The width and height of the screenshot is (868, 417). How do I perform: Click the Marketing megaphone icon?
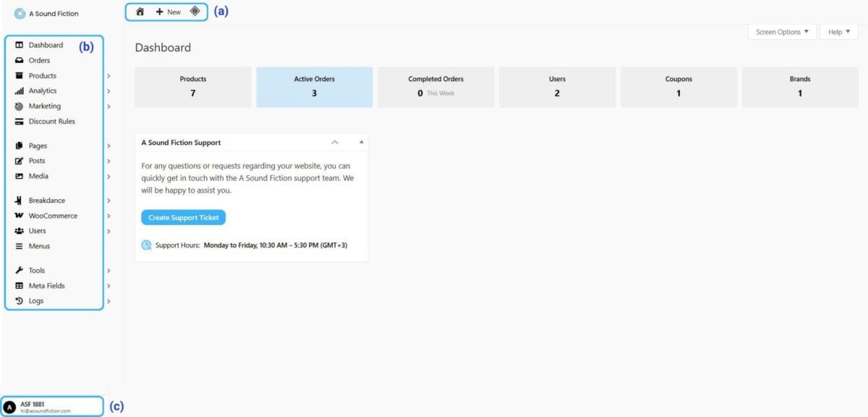[x=18, y=106]
